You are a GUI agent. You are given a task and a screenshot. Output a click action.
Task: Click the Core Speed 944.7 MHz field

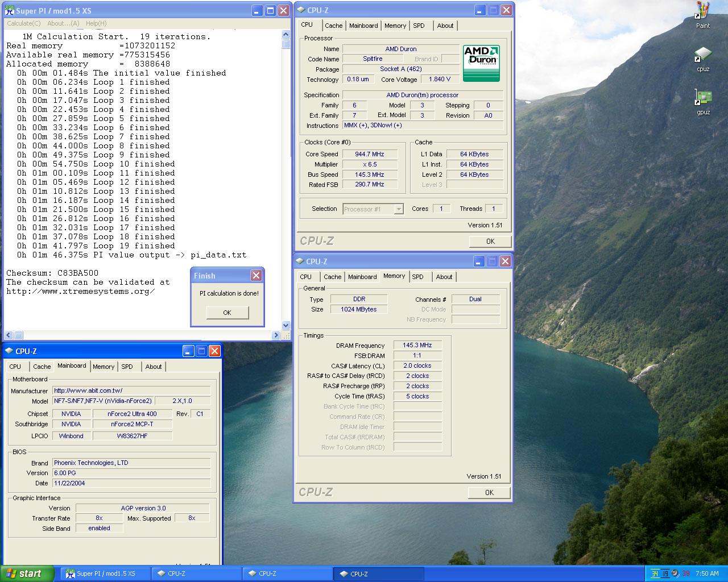(370, 154)
